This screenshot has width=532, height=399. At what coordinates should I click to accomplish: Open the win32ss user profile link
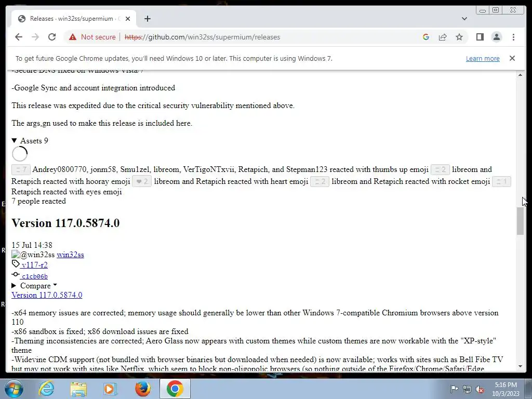point(70,255)
